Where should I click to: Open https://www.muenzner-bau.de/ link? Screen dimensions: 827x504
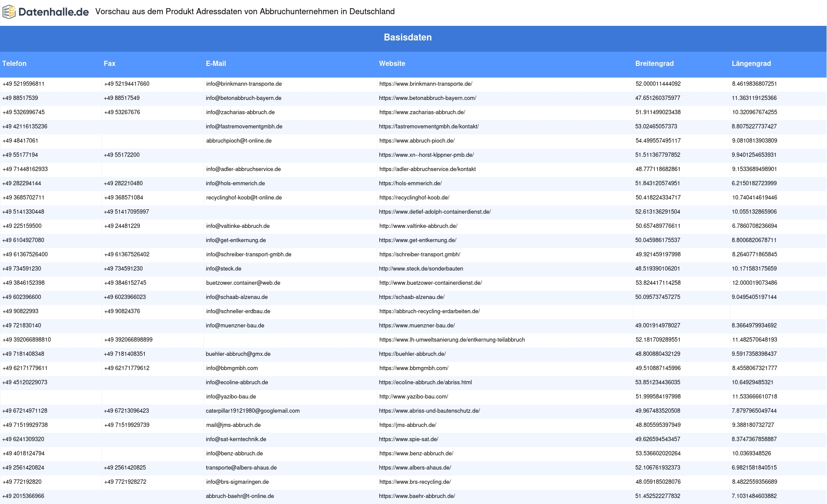click(417, 326)
